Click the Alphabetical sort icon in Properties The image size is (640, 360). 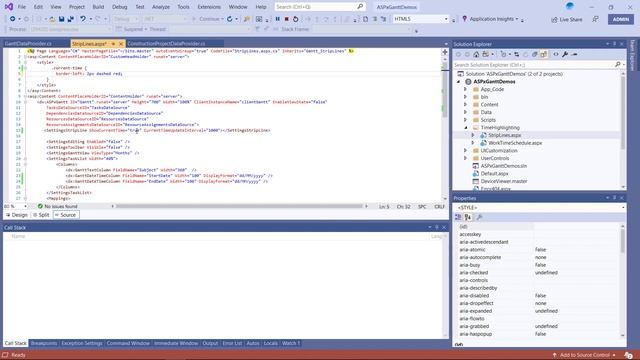(x=468, y=217)
